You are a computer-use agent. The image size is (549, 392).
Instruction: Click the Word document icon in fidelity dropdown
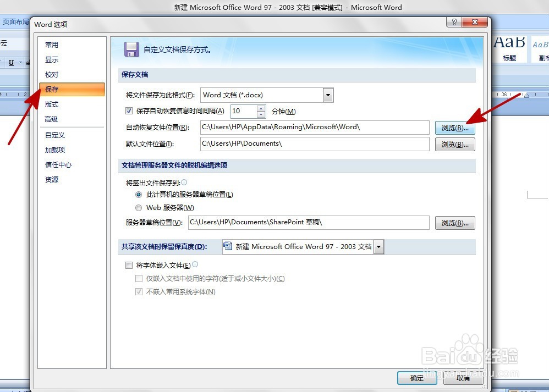click(228, 246)
